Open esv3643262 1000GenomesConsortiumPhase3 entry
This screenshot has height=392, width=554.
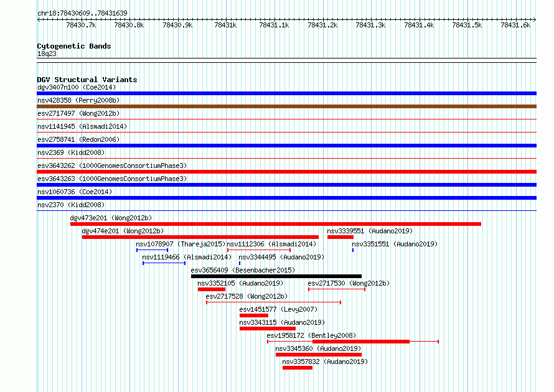[x=112, y=166]
